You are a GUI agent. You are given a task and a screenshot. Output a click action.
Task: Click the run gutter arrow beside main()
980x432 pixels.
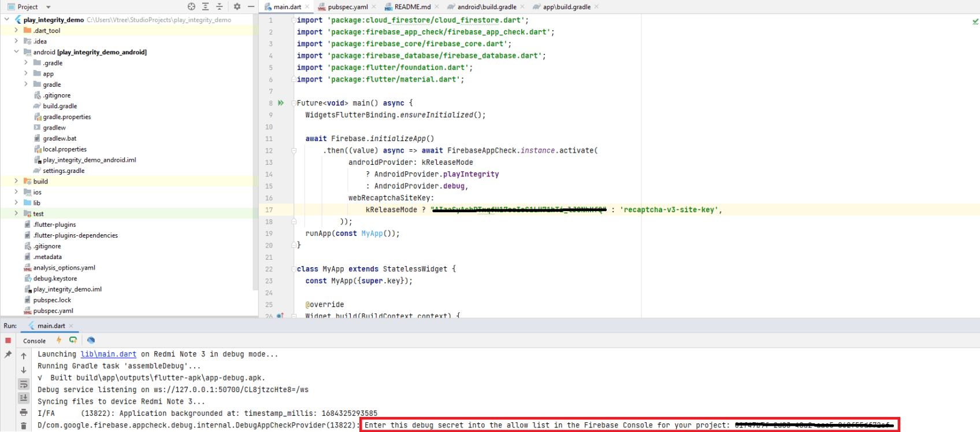click(281, 103)
